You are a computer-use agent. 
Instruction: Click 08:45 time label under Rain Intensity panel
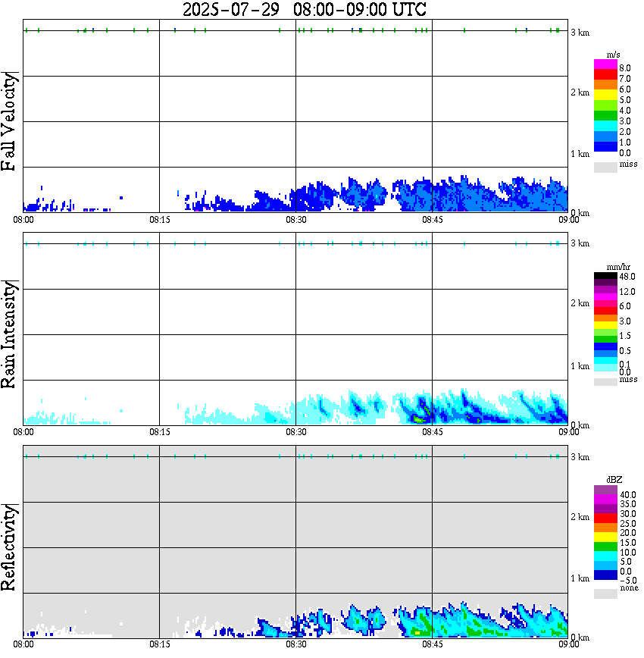(433, 432)
